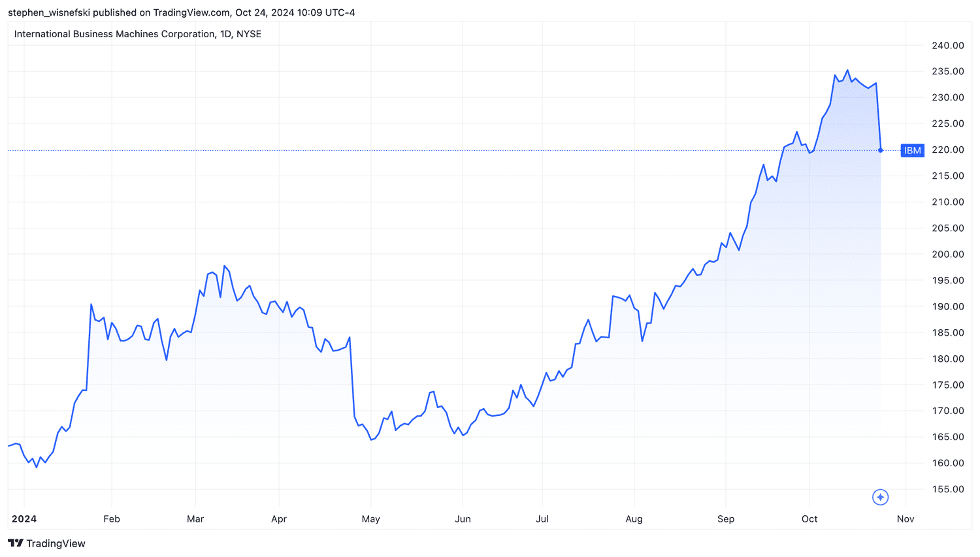This screenshot has width=980, height=557.
Task: Click the 175.00 price axis label
Action: pos(948,385)
